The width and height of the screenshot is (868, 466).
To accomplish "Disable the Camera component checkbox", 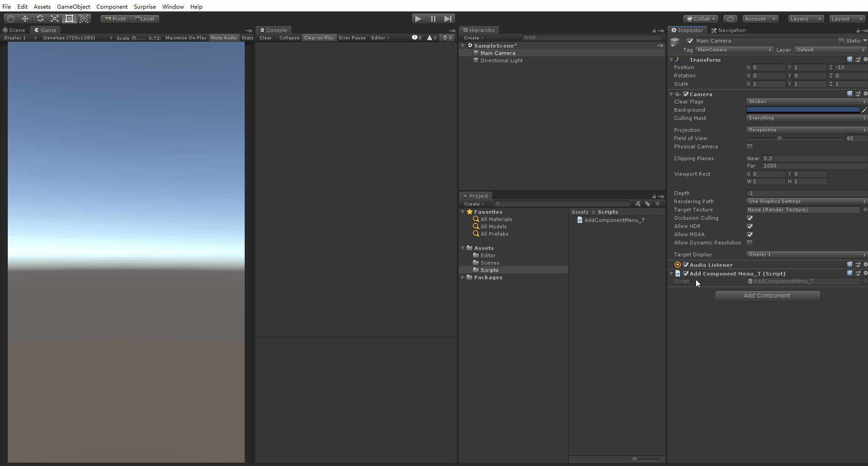I will tap(686, 94).
